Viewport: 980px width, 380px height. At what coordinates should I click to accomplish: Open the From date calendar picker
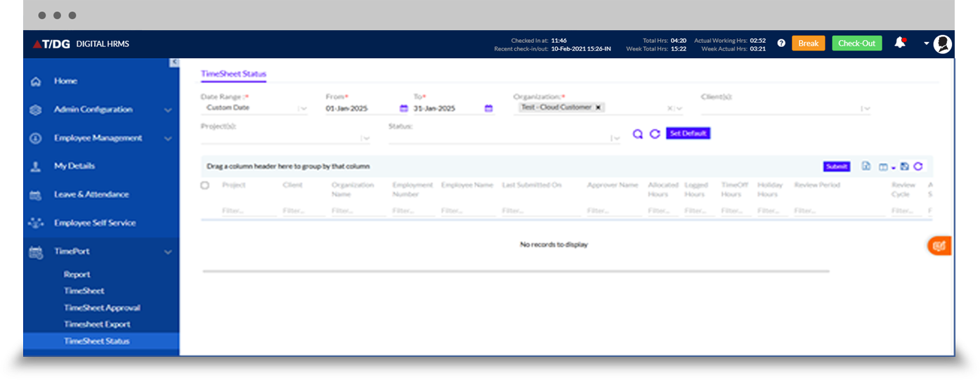pos(404,108)
